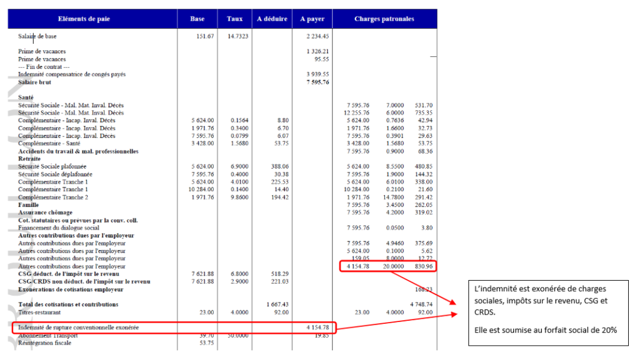Select "Financement du dialogue social" row label
The height and width of the screenshot is (364, 642).
58,228
